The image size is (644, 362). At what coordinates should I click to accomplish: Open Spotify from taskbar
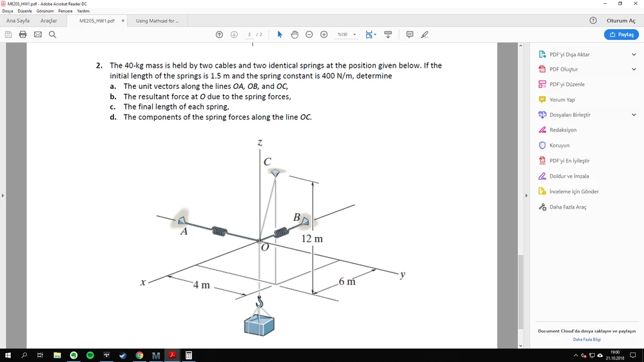(90, 356)
